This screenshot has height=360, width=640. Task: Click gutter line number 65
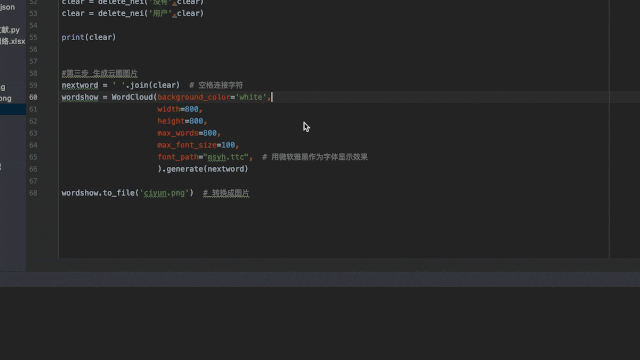point(33,157)
